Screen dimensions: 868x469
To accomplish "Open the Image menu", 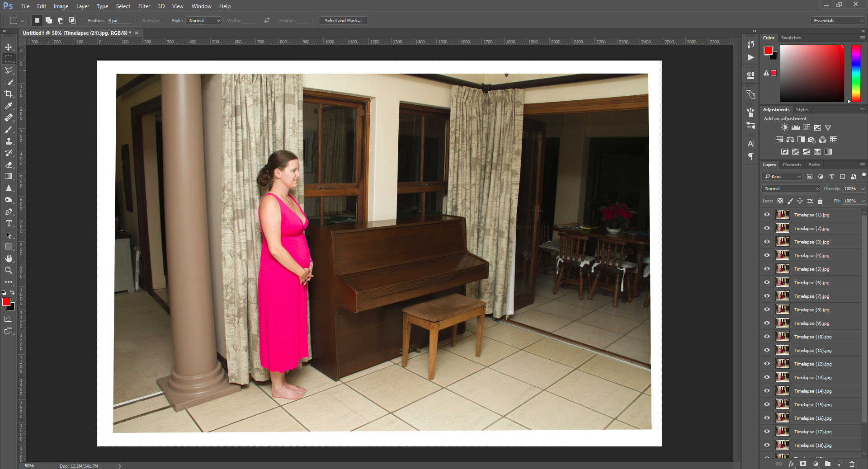I will pos(61,6).
